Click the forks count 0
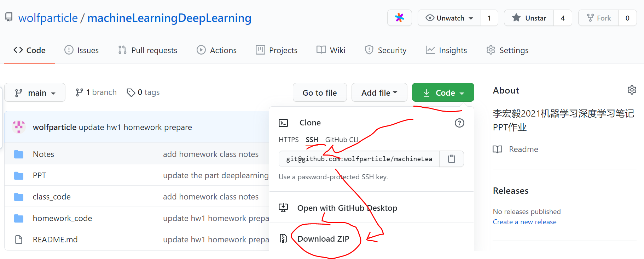644x259 pixels. [x=627, y=18]
